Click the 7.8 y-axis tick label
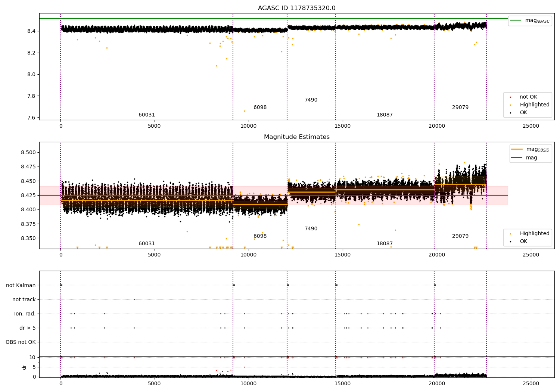This screenshot has width=560, height=392. (31, 96)
